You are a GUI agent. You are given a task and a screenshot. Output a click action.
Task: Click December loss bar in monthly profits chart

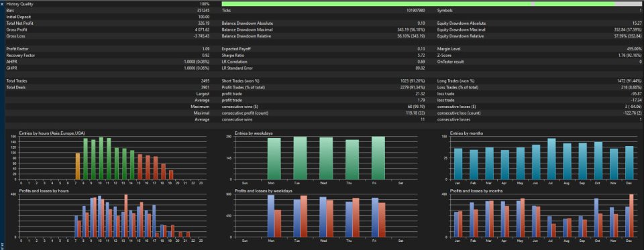point(631,216)
